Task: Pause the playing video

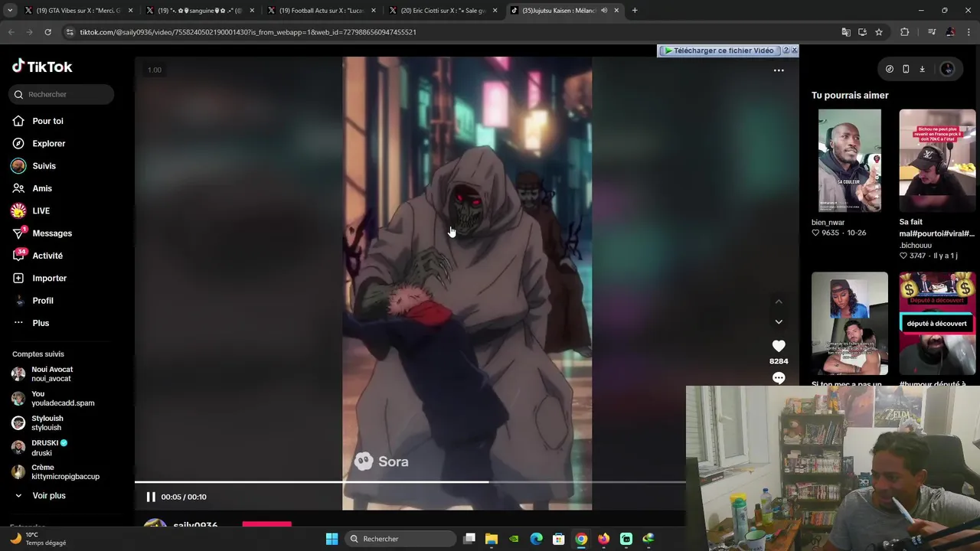Action: pos(151,497)
